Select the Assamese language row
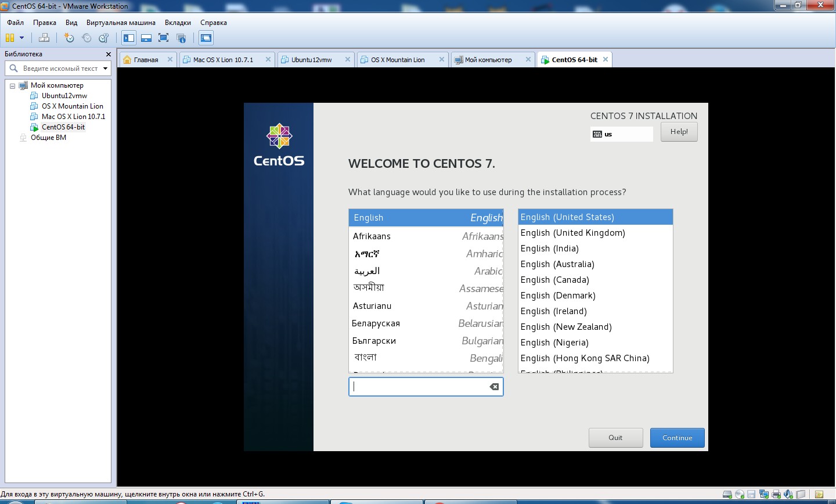This screenshot has height=504, width=836. point(426,289)
